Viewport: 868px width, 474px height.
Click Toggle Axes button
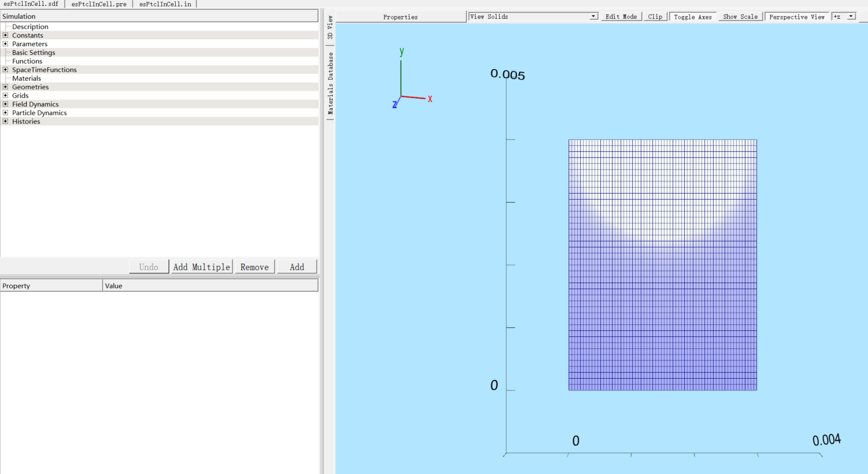pyautogui.click(x=693, y=17)
